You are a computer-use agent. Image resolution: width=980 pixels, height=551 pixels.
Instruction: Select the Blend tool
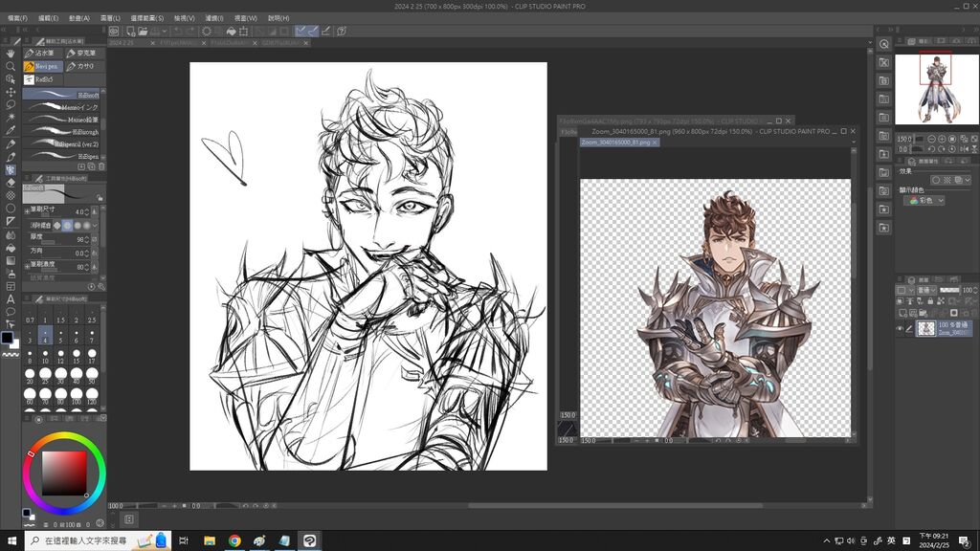pos(11,235)
